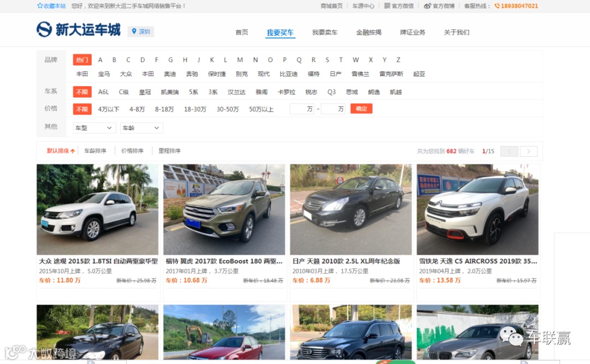Image resolution: width=590 pixels, height=364 pixels.
Task: Open 金融按揭 navigation tab
Action: (x=369, y=32)
